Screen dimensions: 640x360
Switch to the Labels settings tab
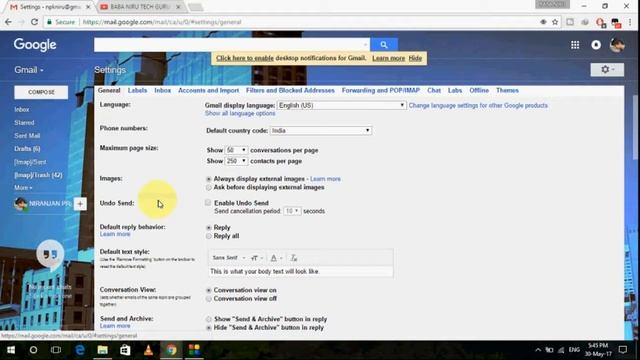click(x=137, y=90)
